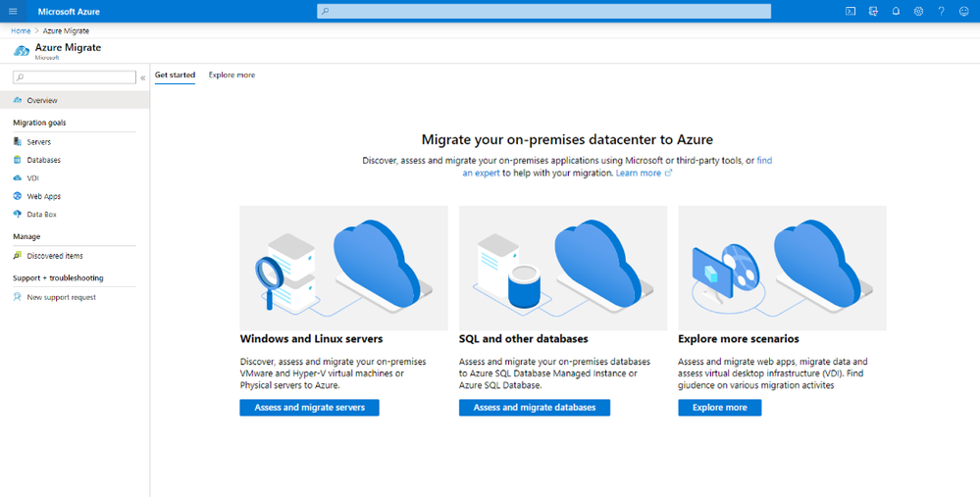The image size is (980, 497).
Task: Collapse the sidebar with double chevron
Action: click(x=142, y=78)
